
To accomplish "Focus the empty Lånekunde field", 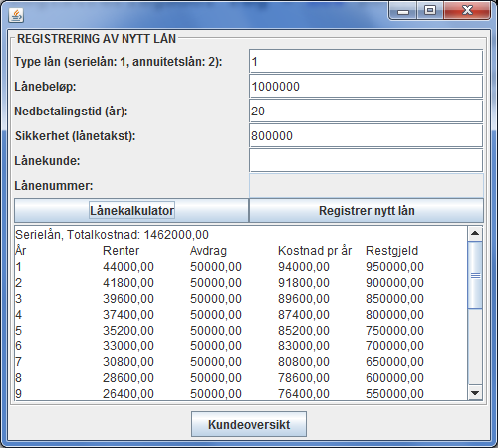I will 366,161.
